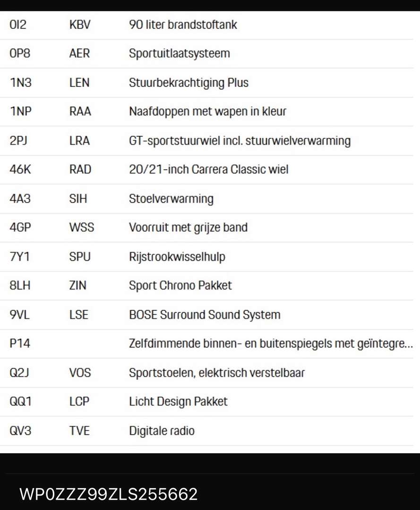Click the Stuurbekrachtiging Plus description
This screenshot has height=510, width=420.
click(x=189, y=83)
